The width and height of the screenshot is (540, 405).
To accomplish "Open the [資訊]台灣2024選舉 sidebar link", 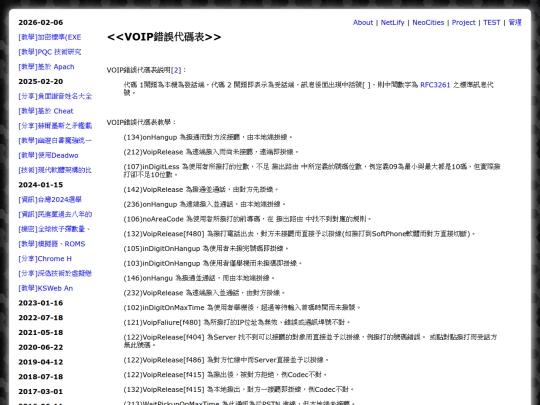I will pyautogui.click(x=50, y=199).
